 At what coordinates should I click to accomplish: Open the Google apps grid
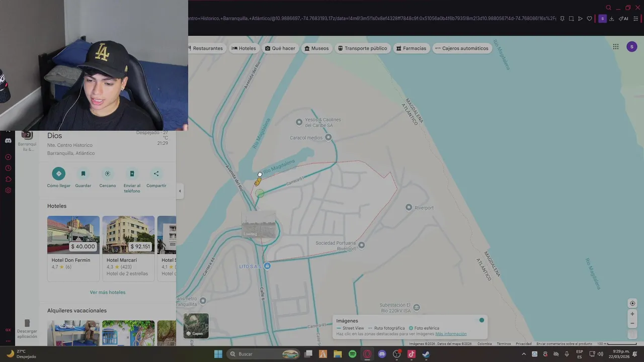(x=616, y=47)
